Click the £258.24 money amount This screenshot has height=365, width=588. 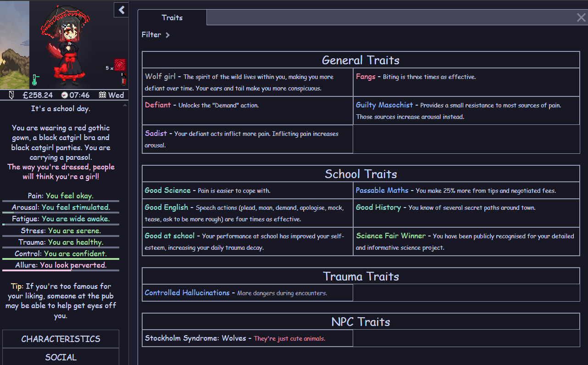click(38, 95)
